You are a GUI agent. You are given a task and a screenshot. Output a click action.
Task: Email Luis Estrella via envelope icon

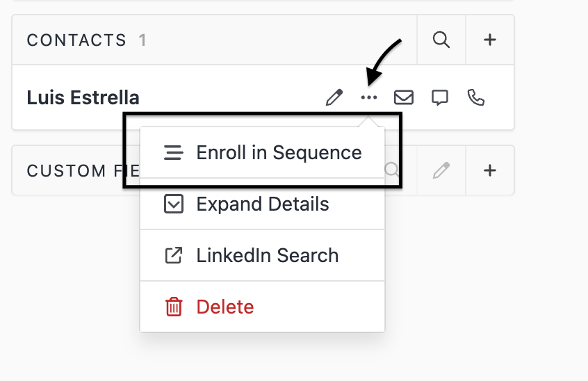[404, 97]
